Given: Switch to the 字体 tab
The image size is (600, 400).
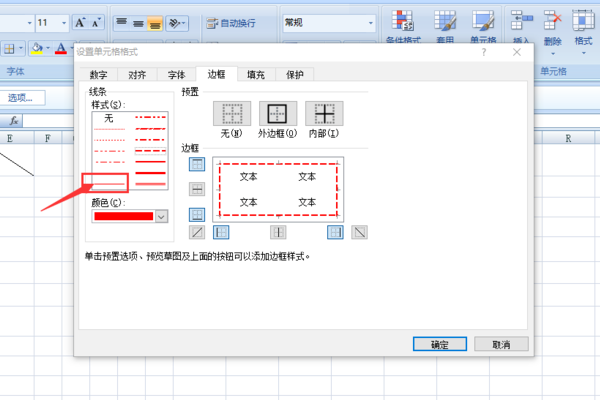Looking at the screenshot, I should [x=177, y=74].
